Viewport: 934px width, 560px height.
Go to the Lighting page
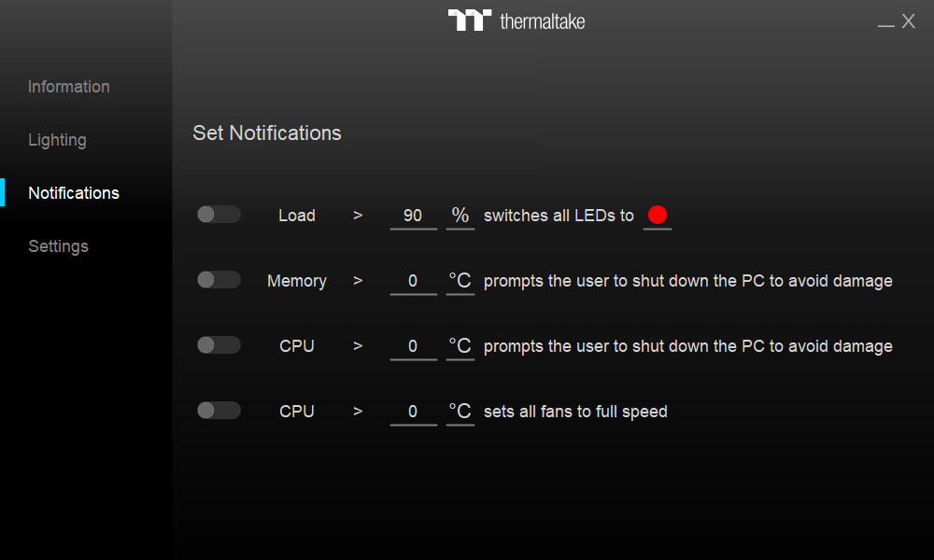pos(58,140)
